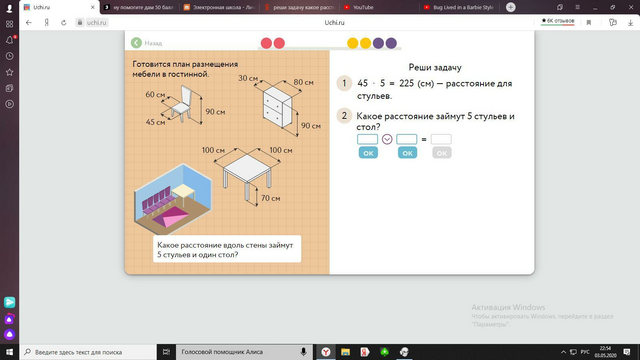Open the browser menu via the three-lines icon
Image resolution: width=640 pixels, height=360 pixels.
click(577, 7)
